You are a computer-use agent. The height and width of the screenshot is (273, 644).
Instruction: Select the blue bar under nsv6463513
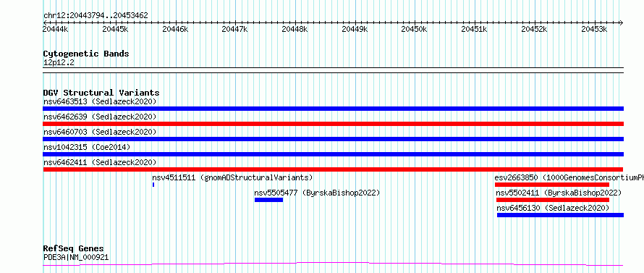click(x=333, y=109)
